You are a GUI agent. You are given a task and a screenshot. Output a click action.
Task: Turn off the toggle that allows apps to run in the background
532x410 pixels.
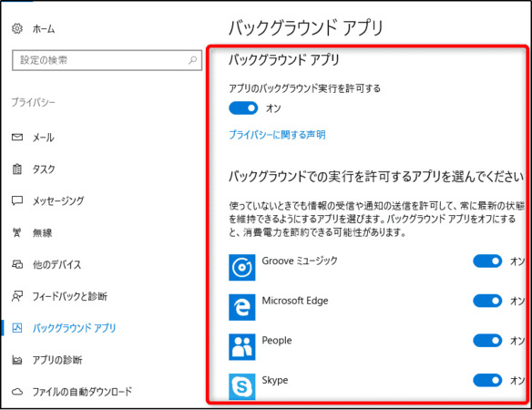click(243, 108)
